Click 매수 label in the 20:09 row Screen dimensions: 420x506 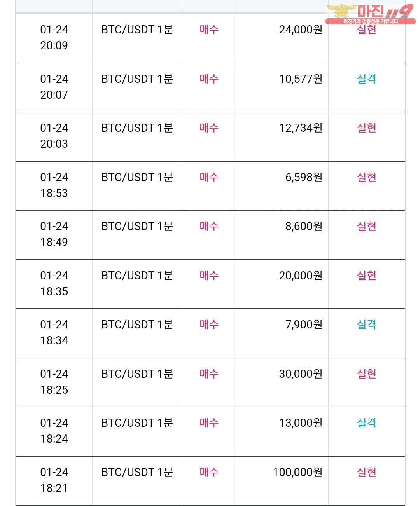(209, 30)
